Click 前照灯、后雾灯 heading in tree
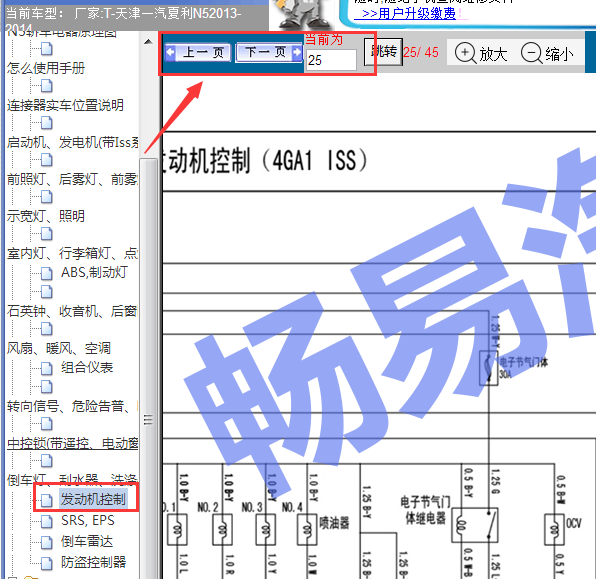596x579 pixels. tap(72, 179)
